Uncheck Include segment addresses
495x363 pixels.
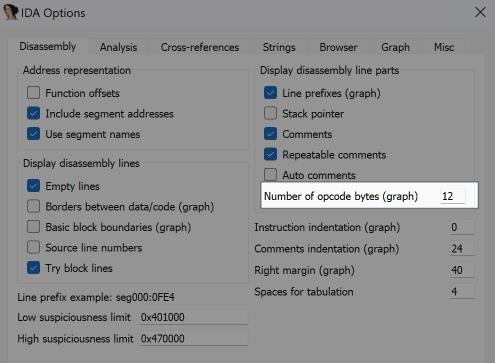point(33,113)
